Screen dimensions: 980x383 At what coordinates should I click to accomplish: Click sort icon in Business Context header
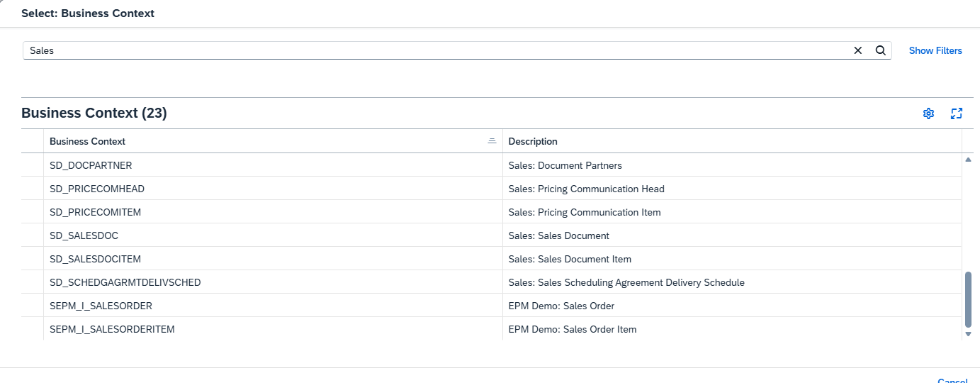492,141
